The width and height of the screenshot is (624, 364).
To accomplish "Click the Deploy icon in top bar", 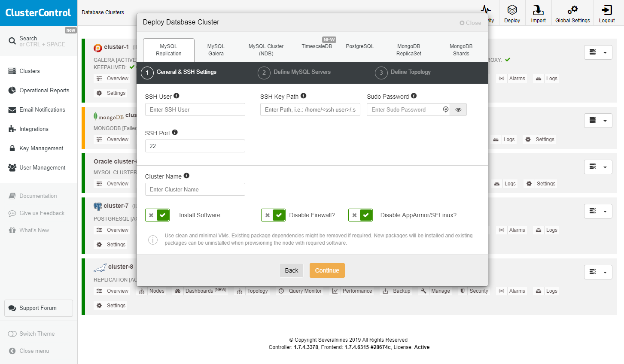I will (x=512, y=10).
